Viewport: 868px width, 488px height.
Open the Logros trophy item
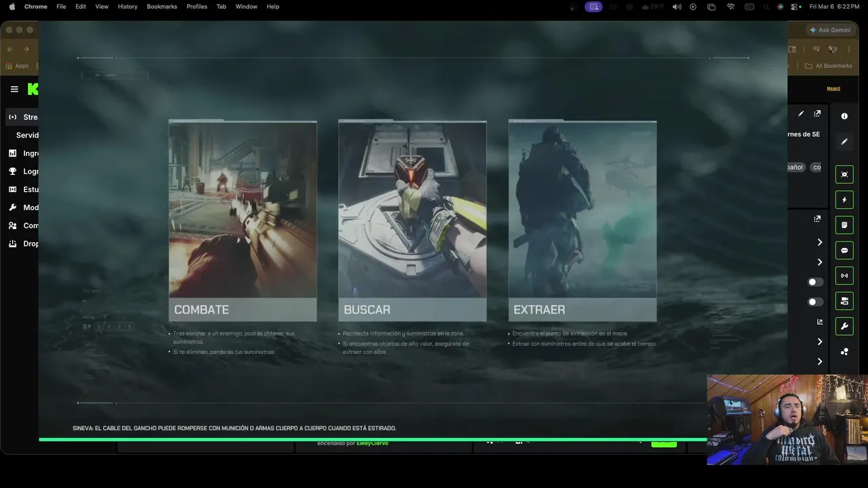(x=23, y=171)
